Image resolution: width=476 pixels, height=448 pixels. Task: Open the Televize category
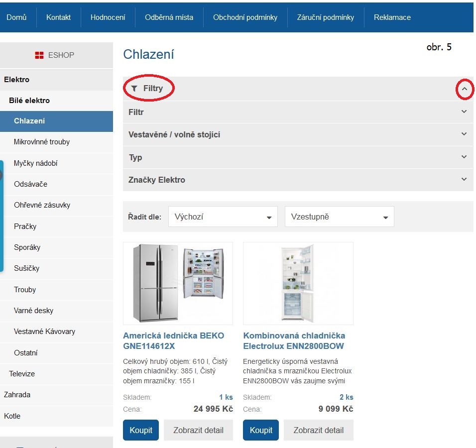pos(56,374)
